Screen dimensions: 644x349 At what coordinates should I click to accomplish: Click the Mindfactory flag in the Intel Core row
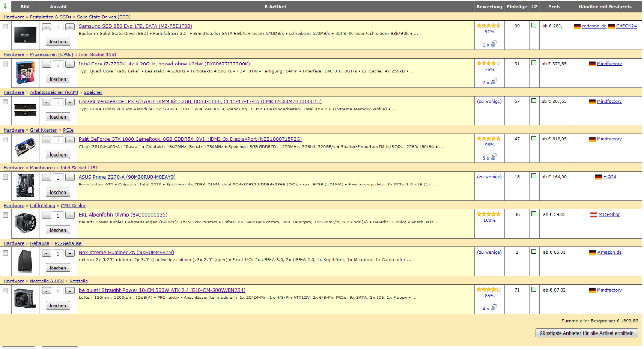click(592, 64)
